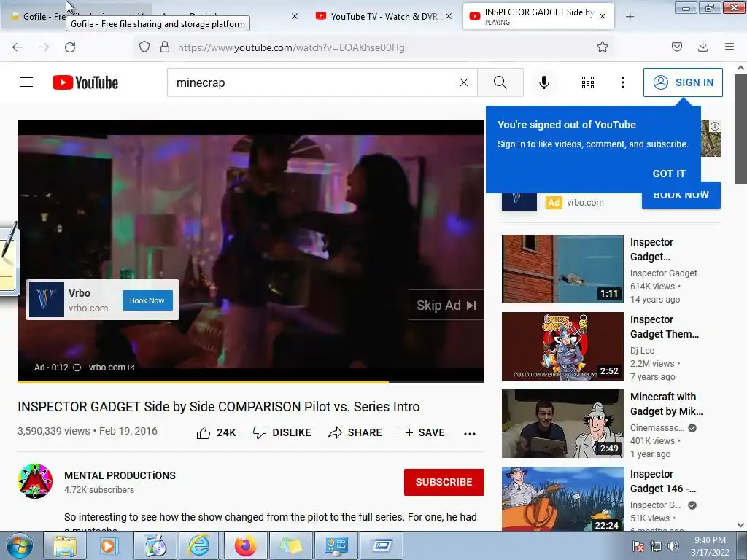The height and width of the screenshot is (560, 747).
Task: Skip the Vrbo ad
Action: tap(446, 306)
